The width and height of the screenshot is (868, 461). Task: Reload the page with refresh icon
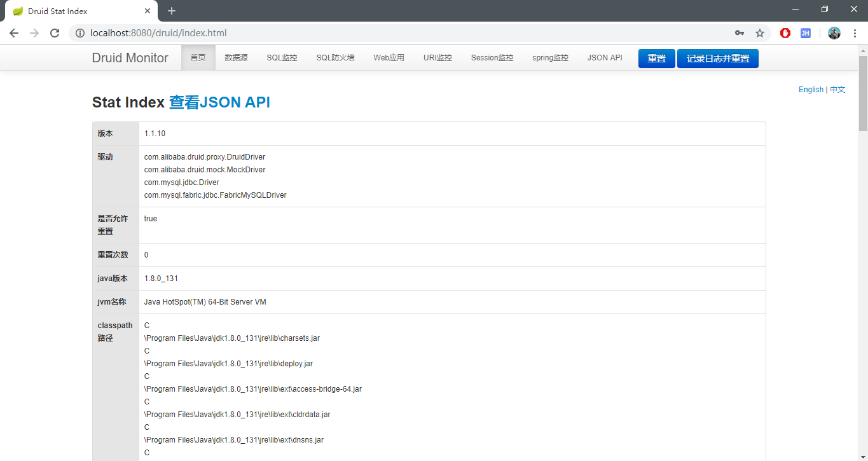55,33
